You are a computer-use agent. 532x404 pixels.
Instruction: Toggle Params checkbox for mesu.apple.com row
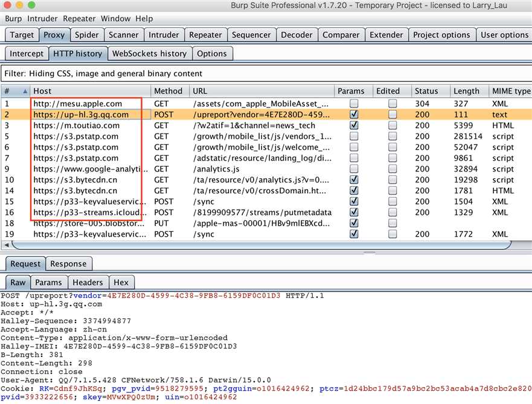click(354, 103)
